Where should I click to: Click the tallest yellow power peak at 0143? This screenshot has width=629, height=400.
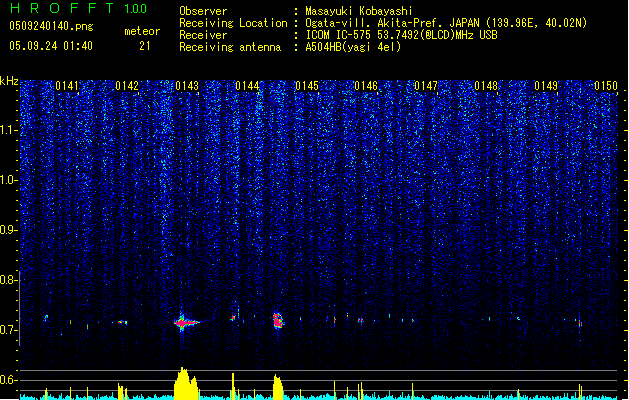[x=186, y=383]
